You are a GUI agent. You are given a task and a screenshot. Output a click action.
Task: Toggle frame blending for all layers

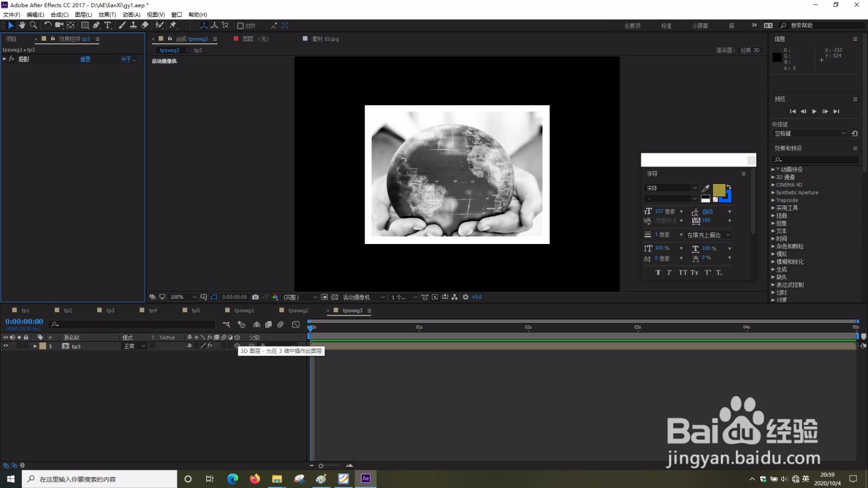[269, 324]
